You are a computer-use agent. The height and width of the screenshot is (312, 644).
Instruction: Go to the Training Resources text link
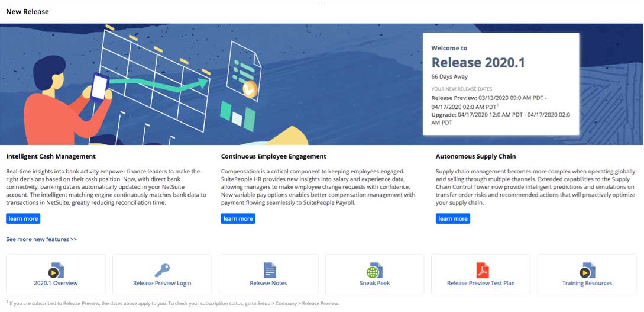pyautogui.click(x=587, y=283)
